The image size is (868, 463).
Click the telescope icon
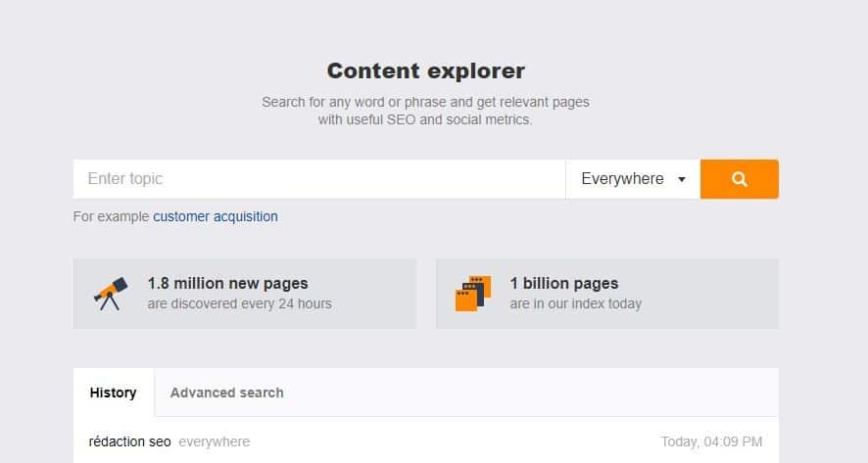[111, 294]
